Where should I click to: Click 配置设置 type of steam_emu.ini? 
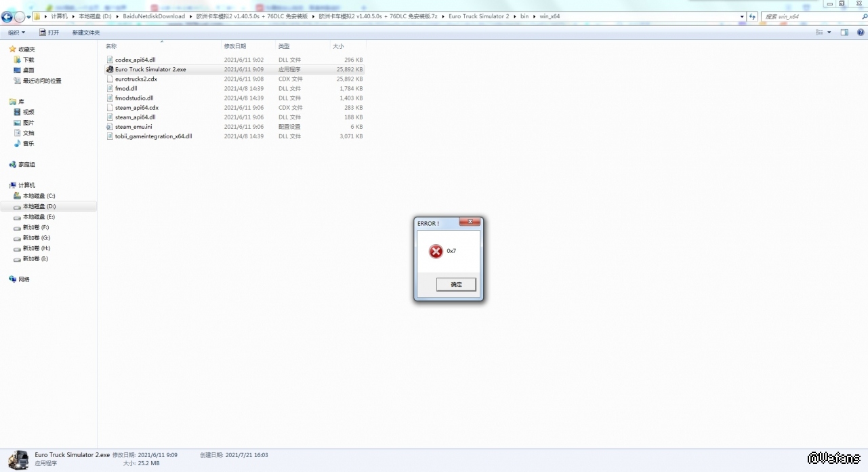pos(289,126)
